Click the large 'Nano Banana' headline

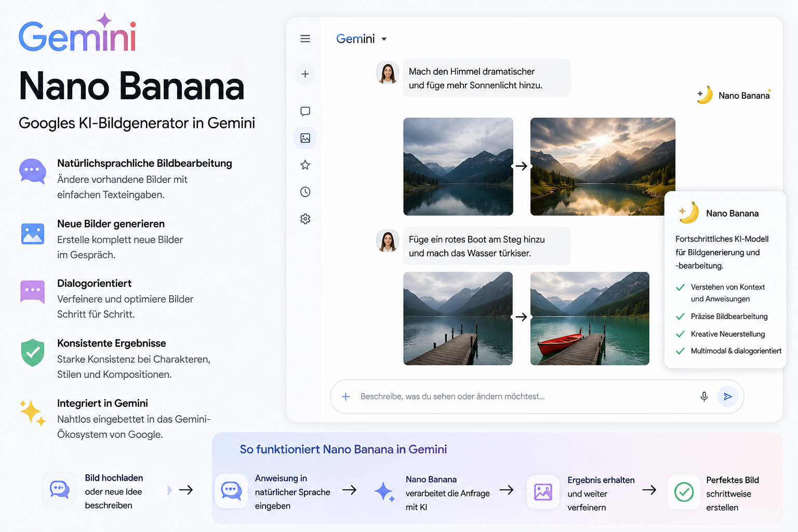click(132, 86)
